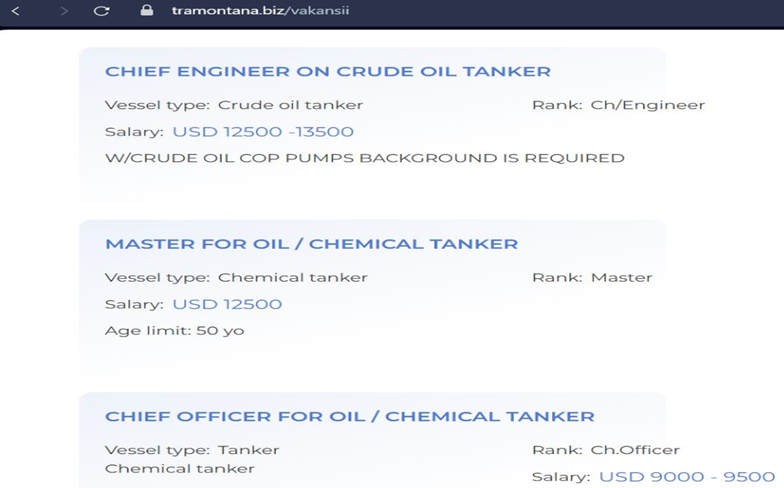Click the USD 9000 - 9500 salary
This screenshot has width=784, height=488.
(x=687, y=476)
